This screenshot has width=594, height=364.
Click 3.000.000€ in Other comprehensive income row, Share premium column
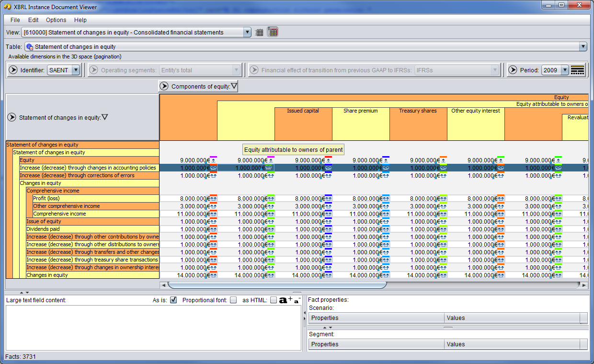(367, 206)
